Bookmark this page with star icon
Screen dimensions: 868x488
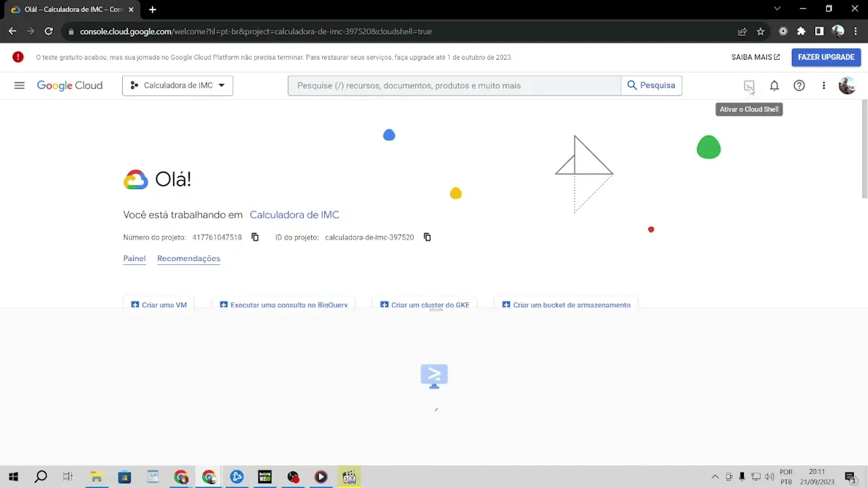tap(761, 31)
